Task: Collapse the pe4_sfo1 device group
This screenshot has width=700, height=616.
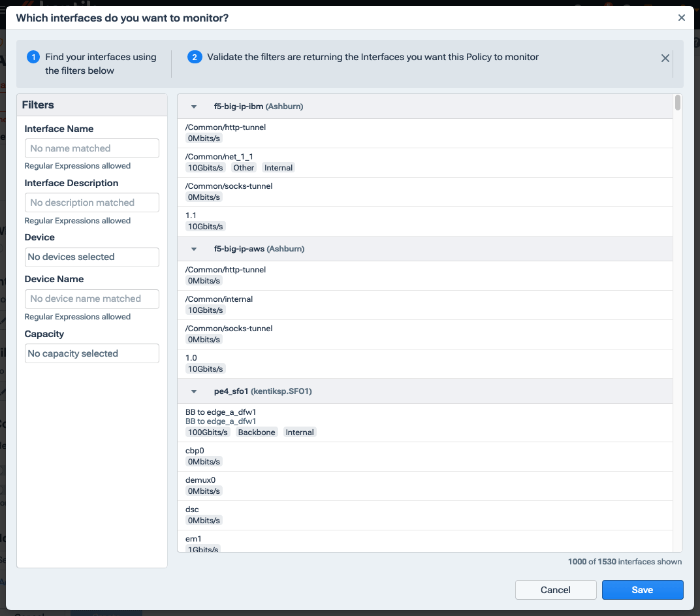Action: (x=193, y=391)
